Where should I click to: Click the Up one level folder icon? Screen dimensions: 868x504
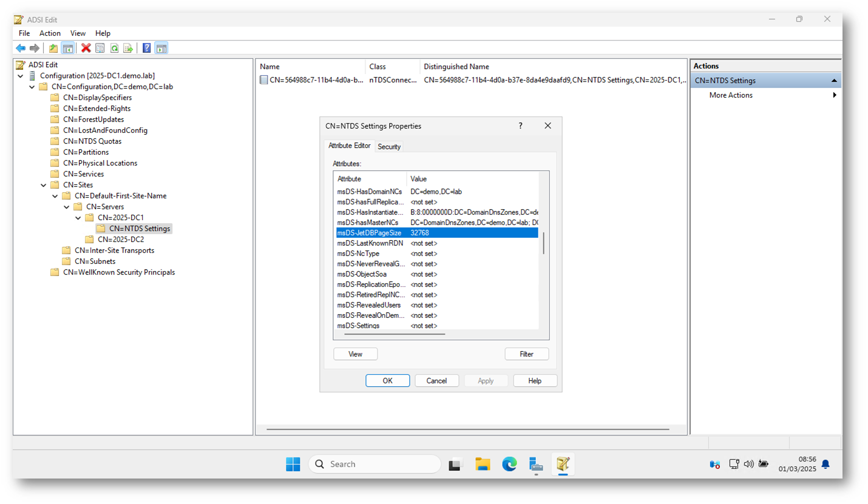point(53,49)
